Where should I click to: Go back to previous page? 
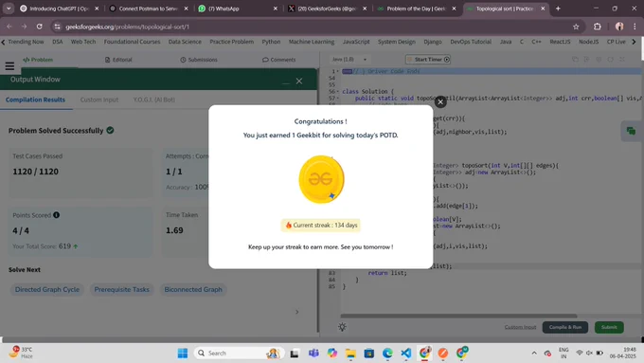tap(9, 27)
